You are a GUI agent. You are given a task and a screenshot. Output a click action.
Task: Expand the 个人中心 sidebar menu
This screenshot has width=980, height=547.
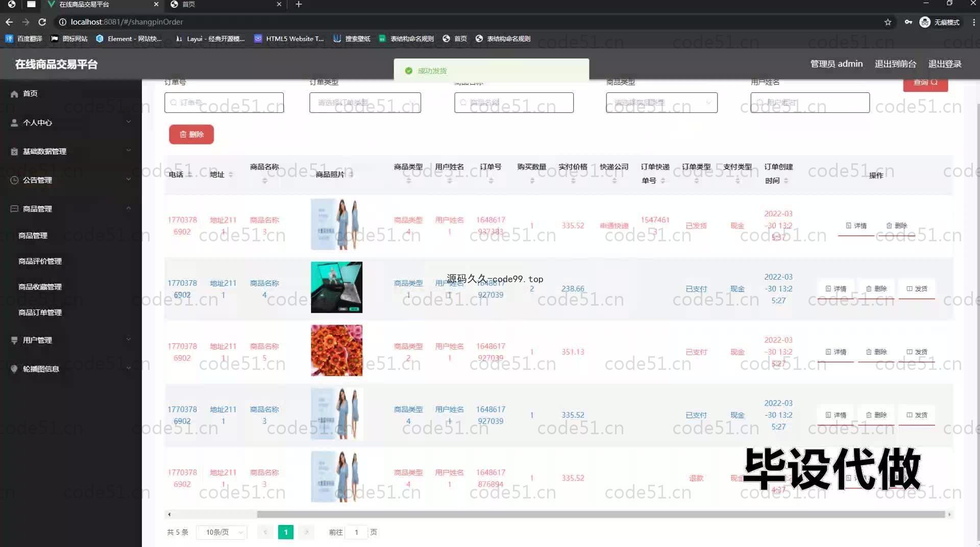click(x=70, y=122)
